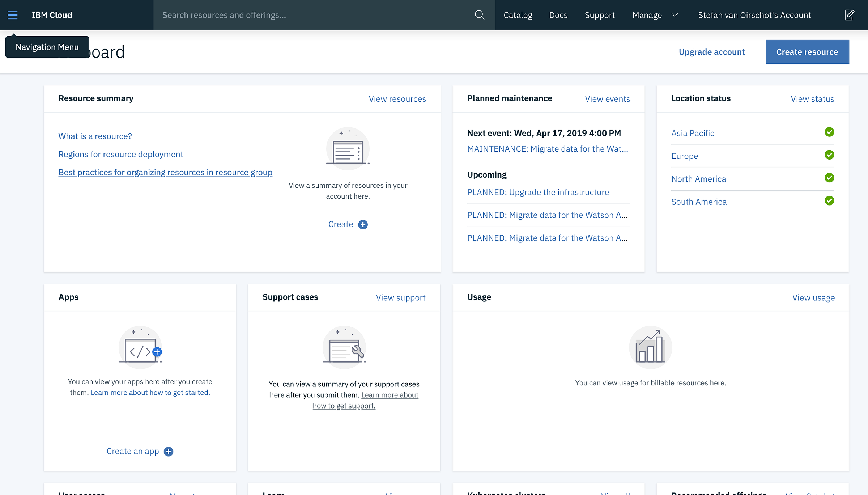Open the Support menu item
868x495 pixels.
click(x=600, y=15)
